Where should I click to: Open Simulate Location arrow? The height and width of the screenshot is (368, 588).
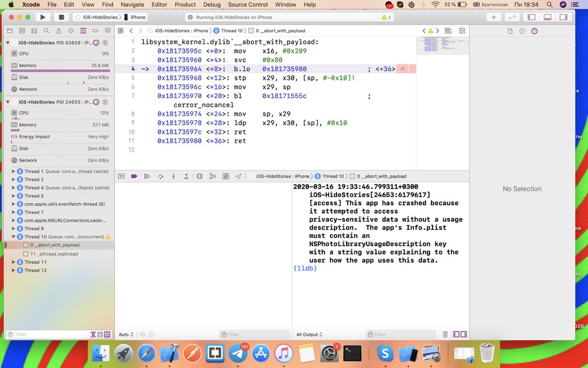pos(238,176)
